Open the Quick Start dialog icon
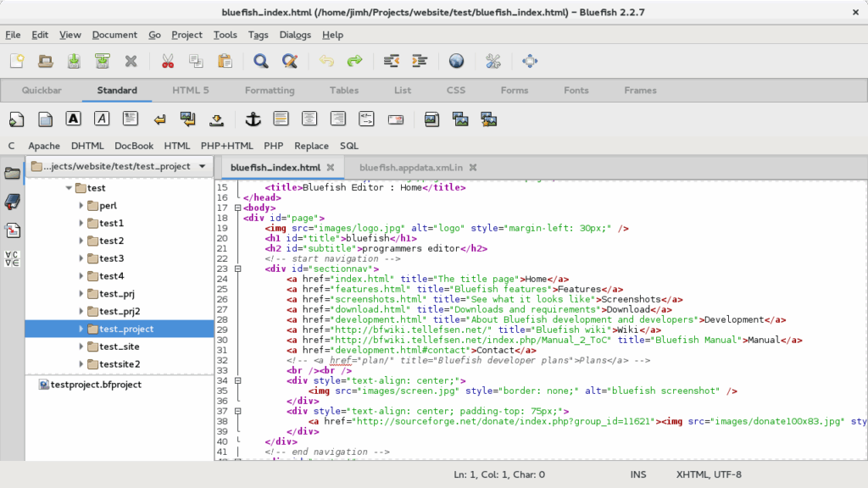 point(15,119)
